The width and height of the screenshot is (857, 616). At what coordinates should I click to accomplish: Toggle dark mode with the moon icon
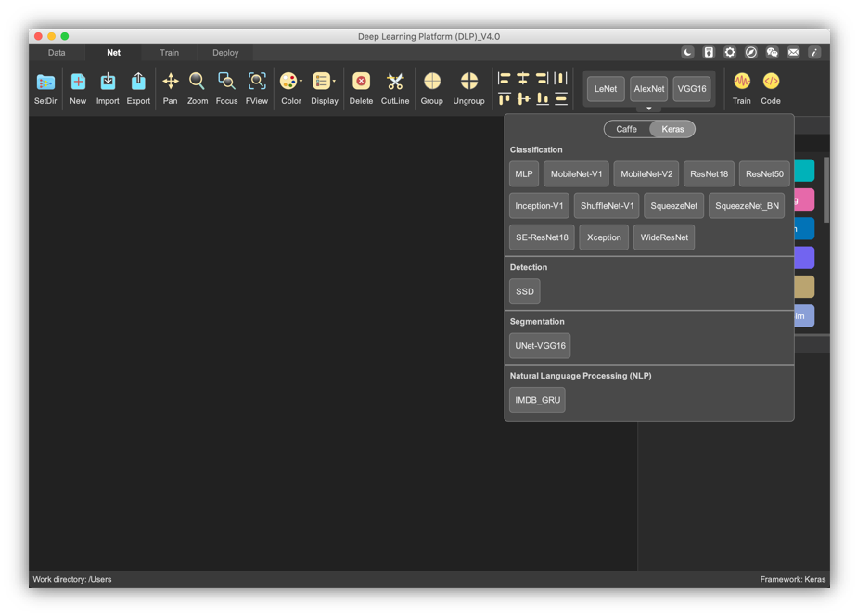coord(687,53)
